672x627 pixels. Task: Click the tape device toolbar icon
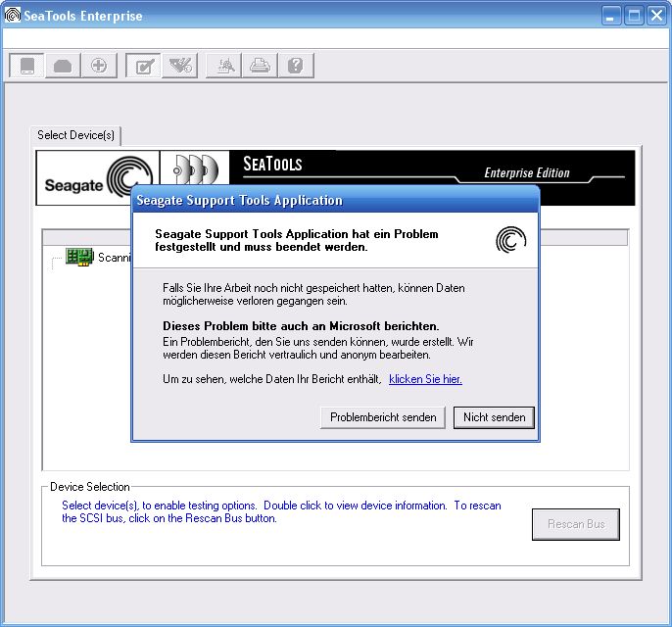pos(63,66)
